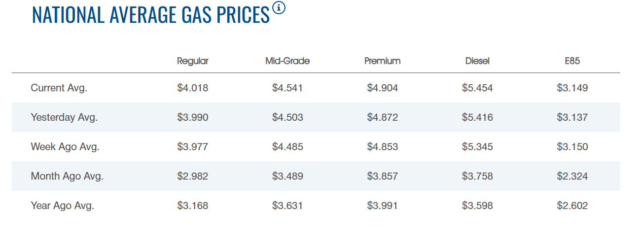Click the Month Ago Avg. row label
Viewport: 644px width, 241px height.
click(x=67, y=176)
